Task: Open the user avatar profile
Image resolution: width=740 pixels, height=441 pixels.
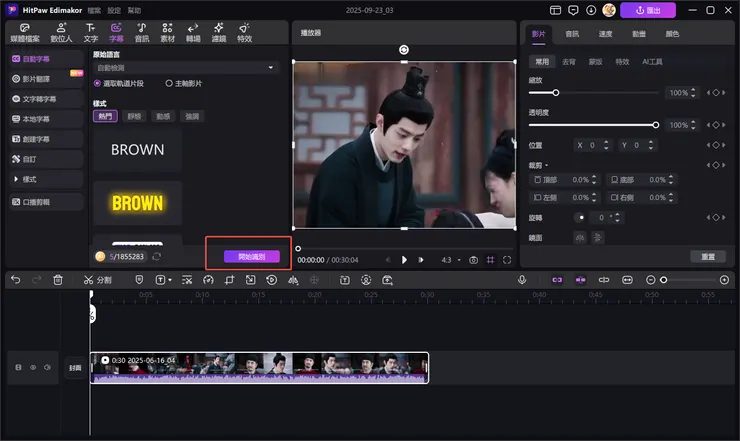Action: point(609,10)
